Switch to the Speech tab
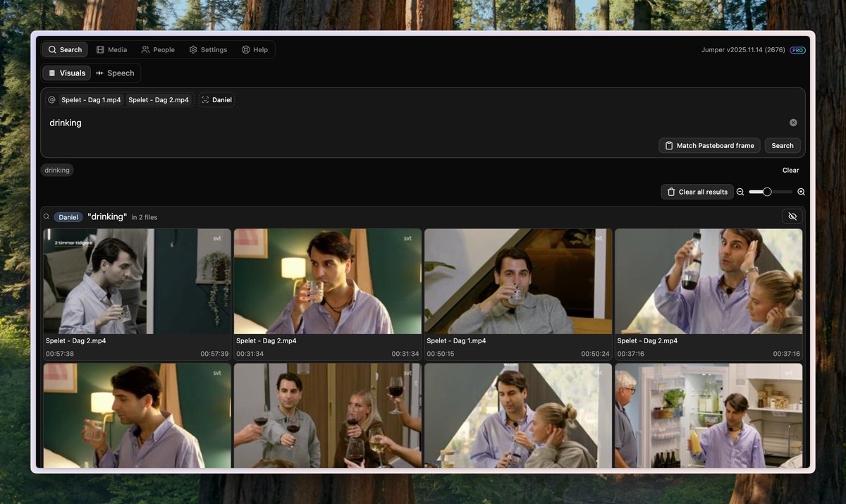The width and height of the screenshot is (846, 504). [114, 72]
